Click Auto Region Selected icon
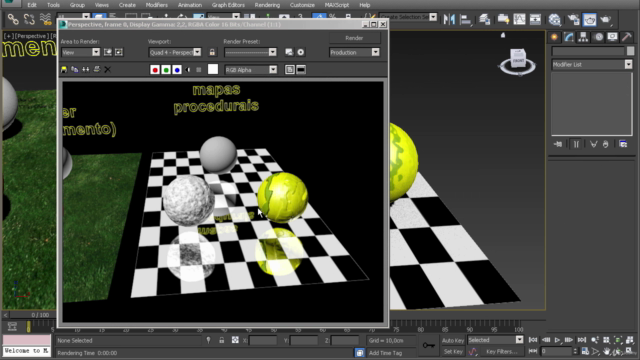The image size is (640, 360). [119, 52]
